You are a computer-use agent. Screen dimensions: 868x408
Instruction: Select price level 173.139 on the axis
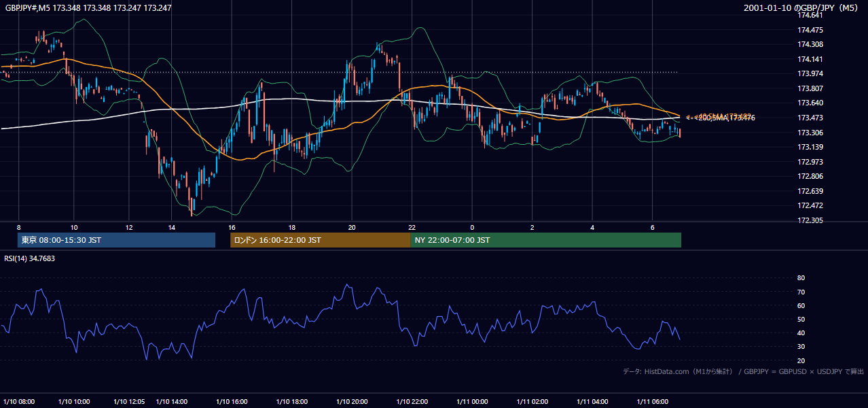pyautogui.click(x=810, y=147)
